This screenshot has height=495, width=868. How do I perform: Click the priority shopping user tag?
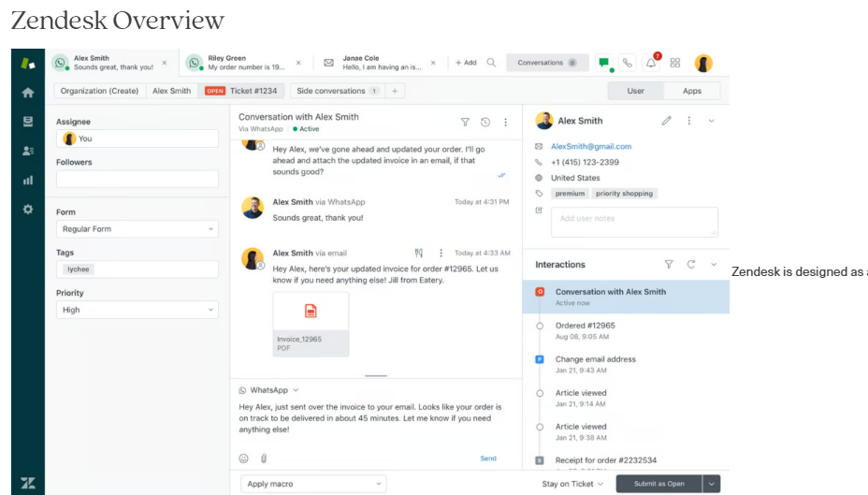[x=624, y=194]
